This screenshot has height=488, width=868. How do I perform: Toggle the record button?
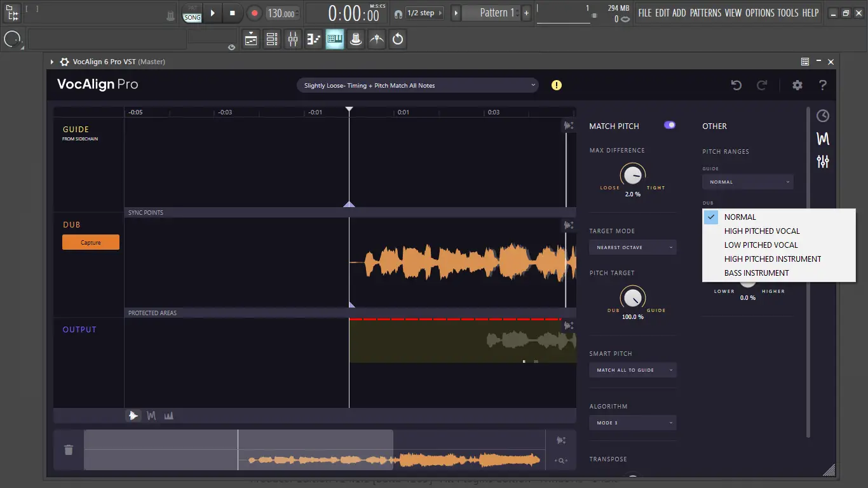pos(254,13)
